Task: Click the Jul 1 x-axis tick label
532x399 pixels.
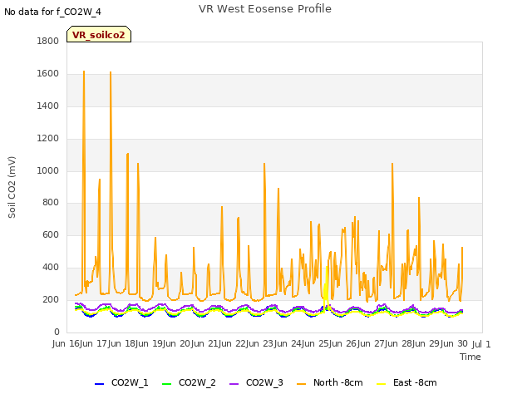Action: coord(481,344)
